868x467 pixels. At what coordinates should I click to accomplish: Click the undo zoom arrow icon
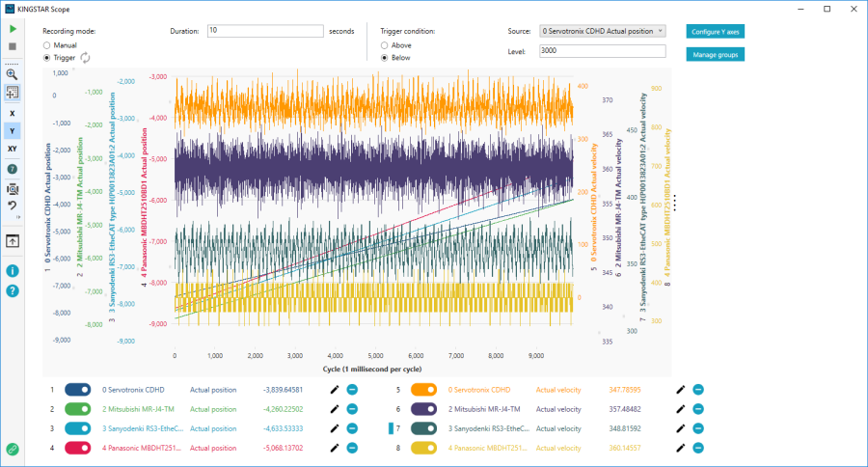click(x=13, y=206)
